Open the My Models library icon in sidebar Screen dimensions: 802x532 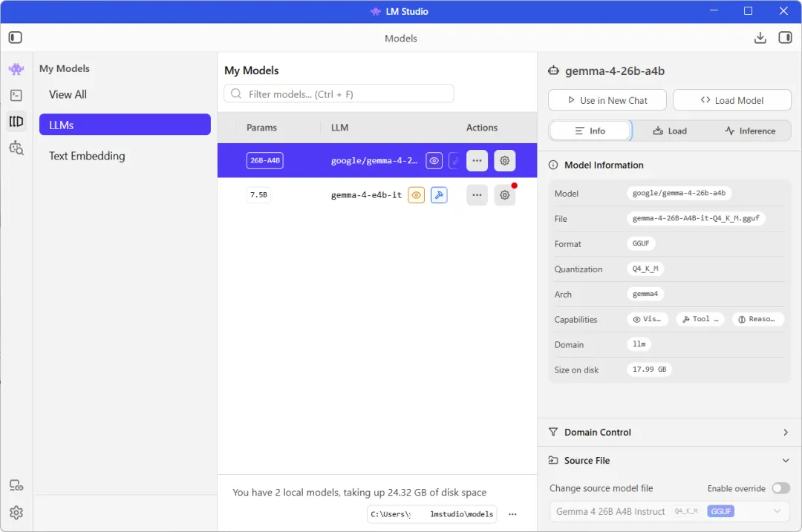click(16, 122)
